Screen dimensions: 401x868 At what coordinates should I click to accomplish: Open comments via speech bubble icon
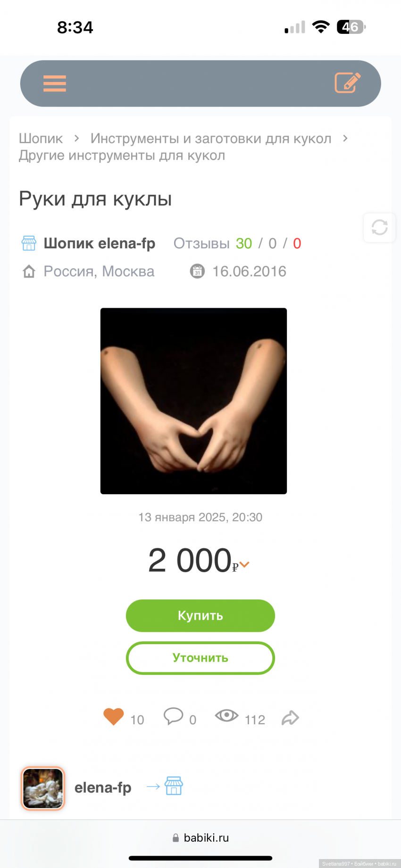click(x=173, y=716)
